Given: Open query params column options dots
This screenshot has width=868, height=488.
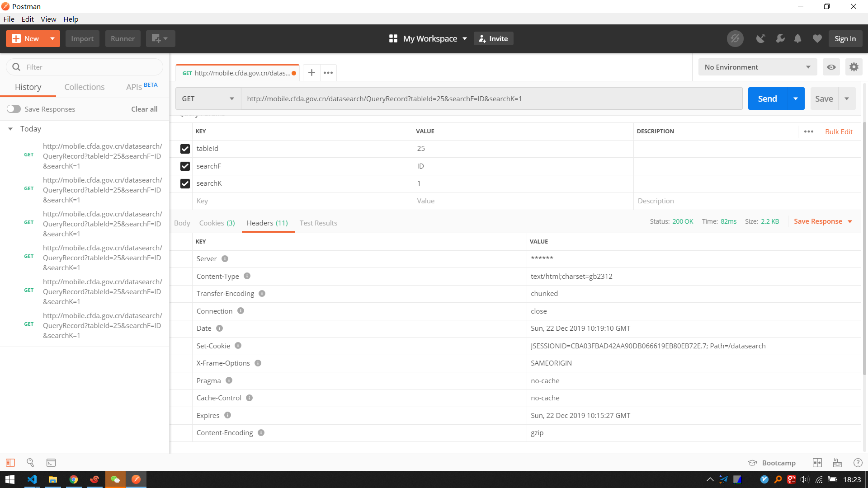Looking at the screenshot, I should coord(809,131).
